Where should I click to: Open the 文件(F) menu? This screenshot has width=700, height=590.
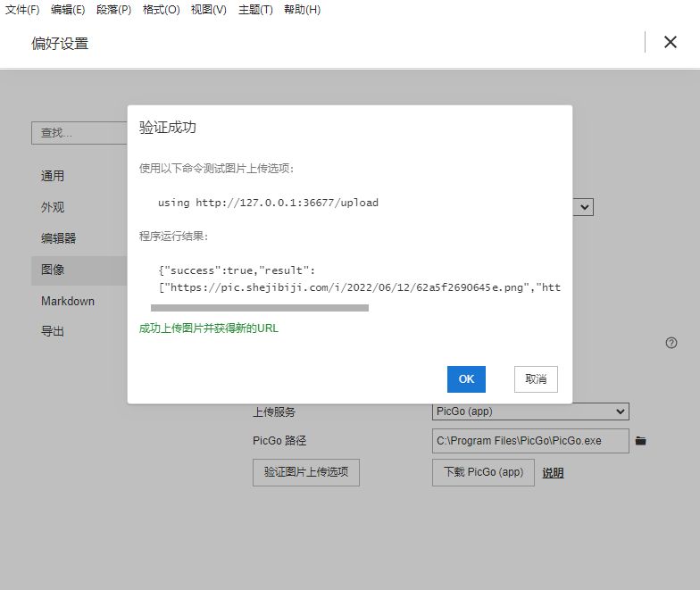22,10
